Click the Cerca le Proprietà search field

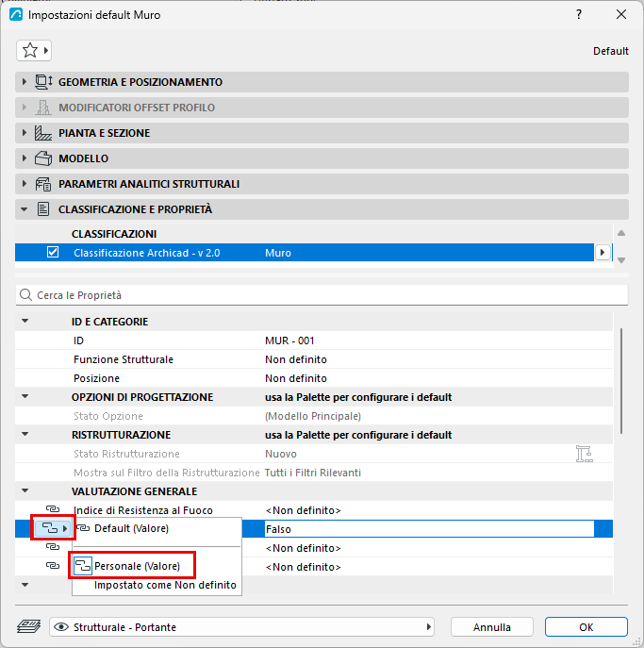click(322, 295)
